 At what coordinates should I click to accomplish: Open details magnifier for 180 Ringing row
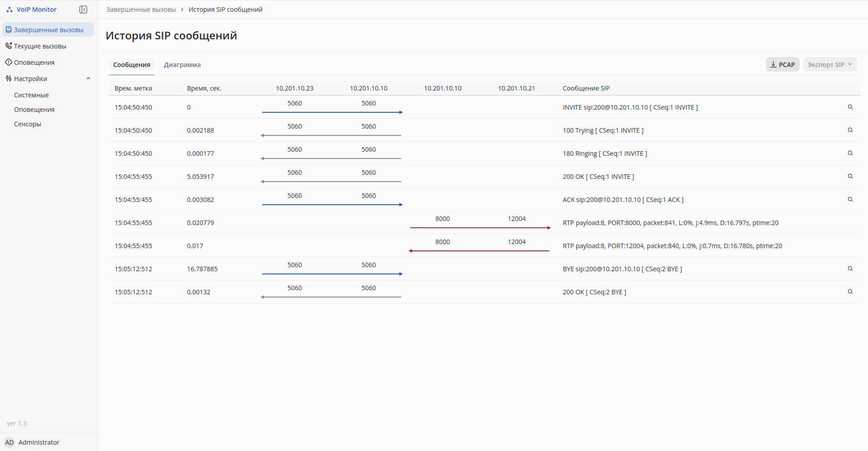point(850,154)
